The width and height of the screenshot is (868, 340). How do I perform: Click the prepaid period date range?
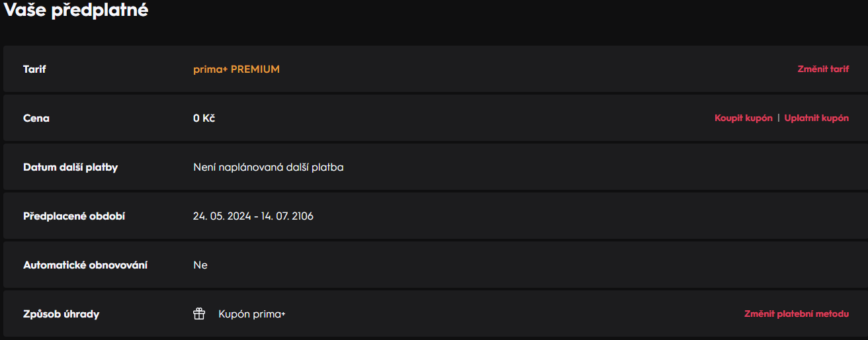click(x=253, y=216)
